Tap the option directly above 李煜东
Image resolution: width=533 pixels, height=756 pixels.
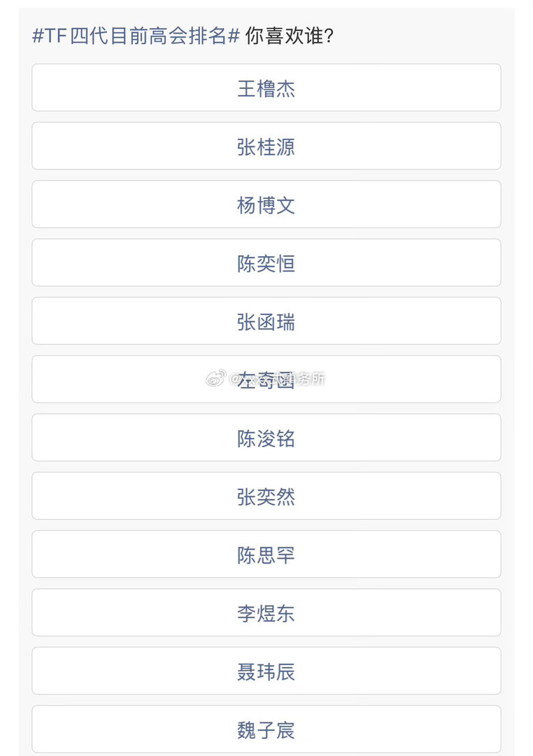coord(266,554)
